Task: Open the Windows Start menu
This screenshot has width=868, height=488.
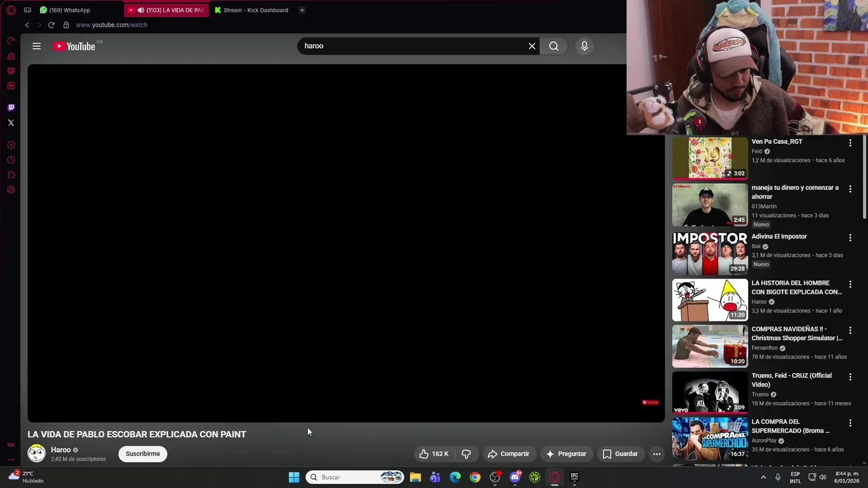Action: pyautogui.click(x=294, y=477)
